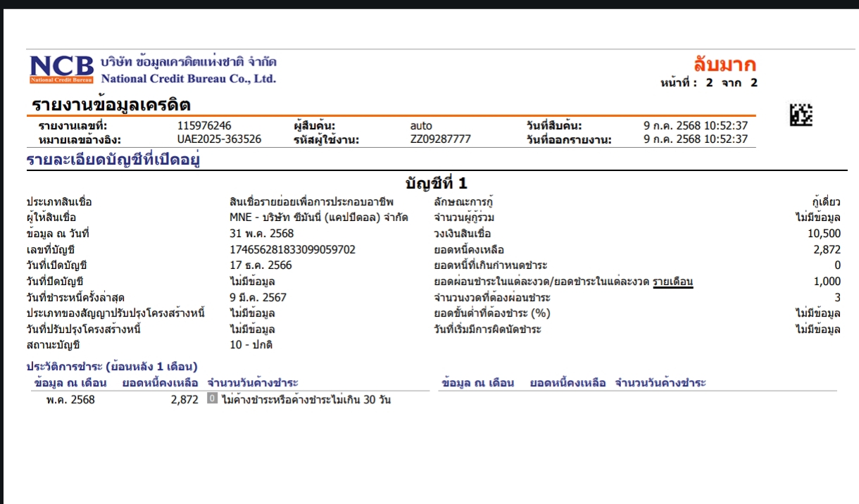Select the user code ZZ09287777
The height and width of the screenshot is (504, 859).
point(440,139)
